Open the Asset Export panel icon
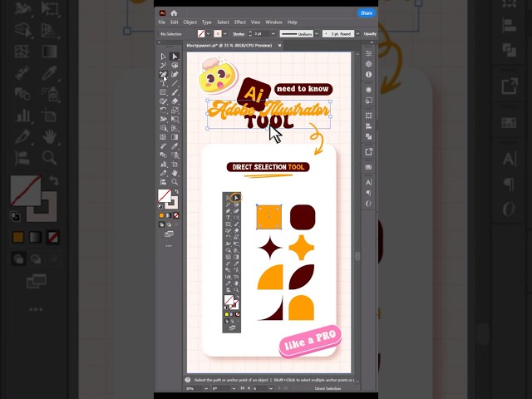The height and width of the screenshot is (399, 532). (x=368, y=151)
